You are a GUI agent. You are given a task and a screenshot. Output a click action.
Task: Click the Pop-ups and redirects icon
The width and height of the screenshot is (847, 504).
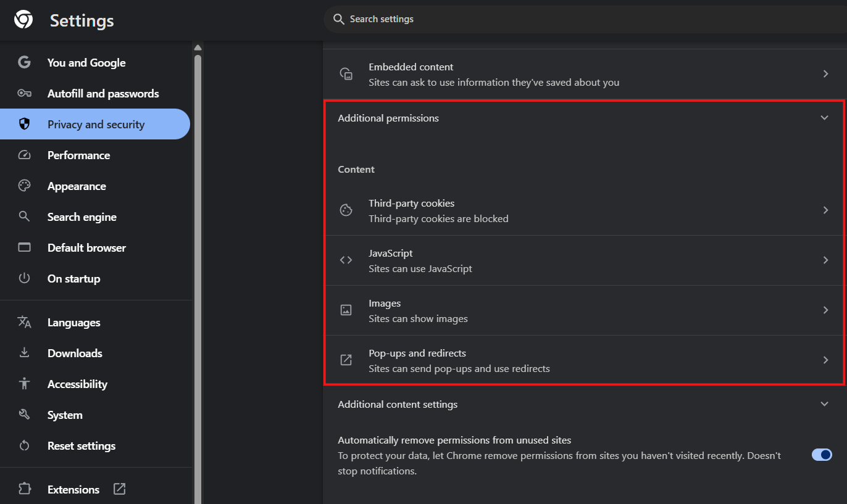point(346,359)
